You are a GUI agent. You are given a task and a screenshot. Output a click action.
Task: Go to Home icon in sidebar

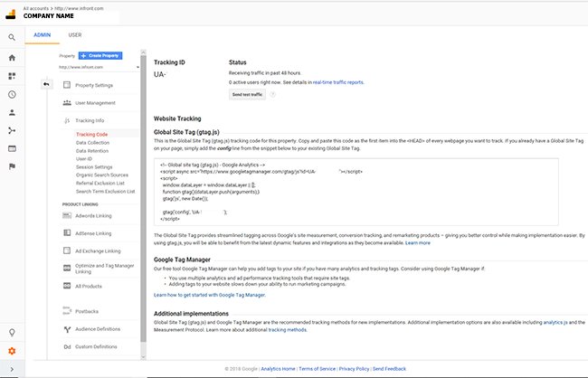(x=12, y=58)
